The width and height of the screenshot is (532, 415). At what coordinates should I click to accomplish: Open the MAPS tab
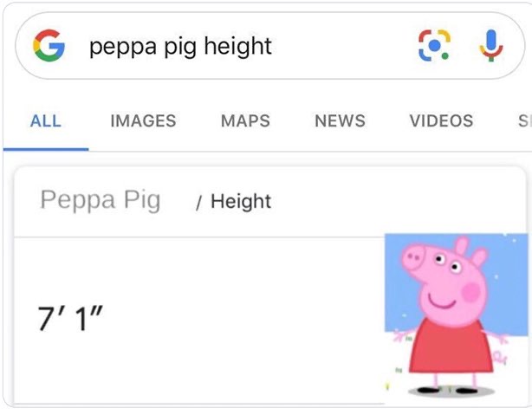tap(245, 120)
